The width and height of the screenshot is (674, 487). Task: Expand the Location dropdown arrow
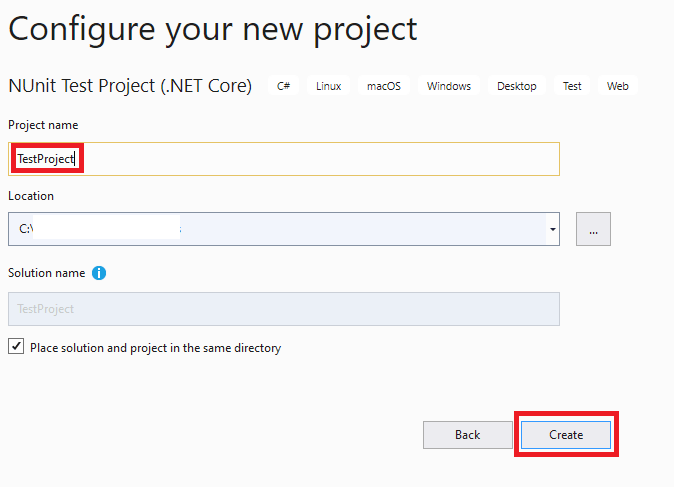pyautogui.click(x=552, y=229)
